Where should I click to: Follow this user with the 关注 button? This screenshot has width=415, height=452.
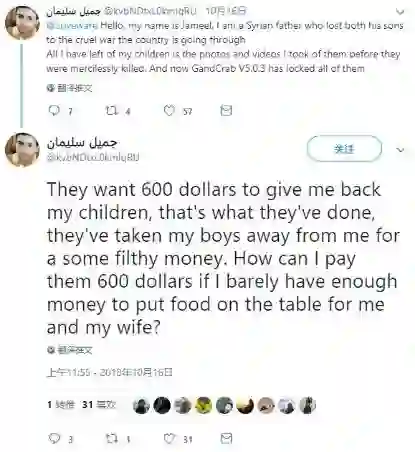point(344,149)
